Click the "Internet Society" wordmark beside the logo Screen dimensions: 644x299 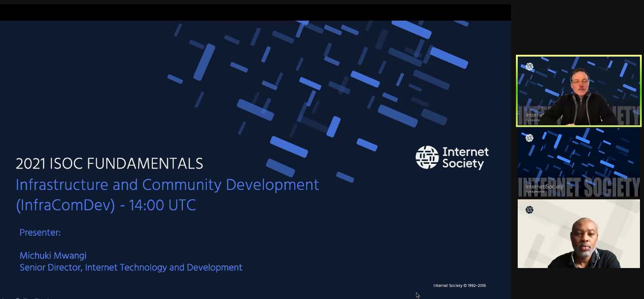click(x=465, y=158)
